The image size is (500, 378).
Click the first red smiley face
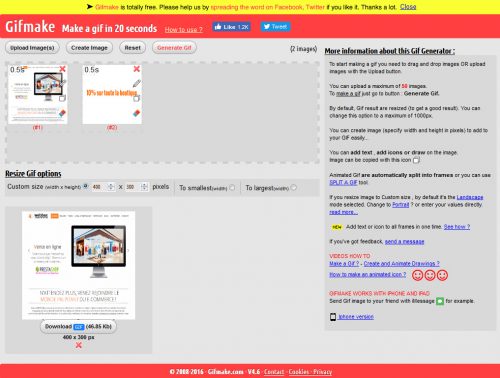click(x=418, y=275)
